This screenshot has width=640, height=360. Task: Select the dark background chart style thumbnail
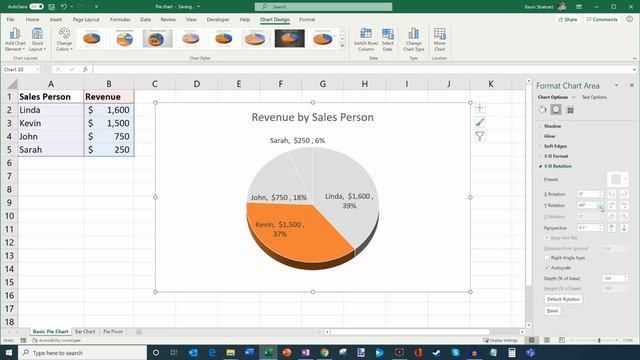[289, 38]
